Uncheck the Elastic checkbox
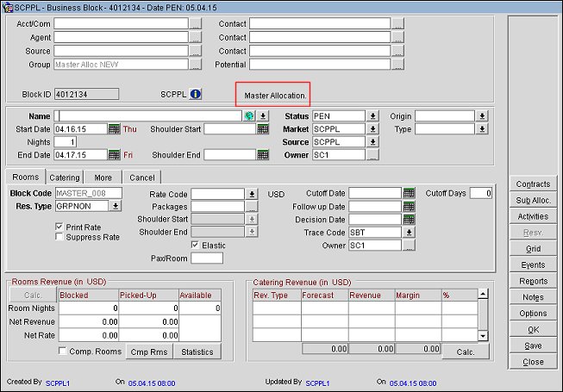 click(195, 246)
